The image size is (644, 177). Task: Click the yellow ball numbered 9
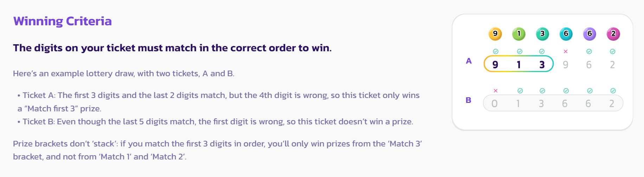coord(495,34)
